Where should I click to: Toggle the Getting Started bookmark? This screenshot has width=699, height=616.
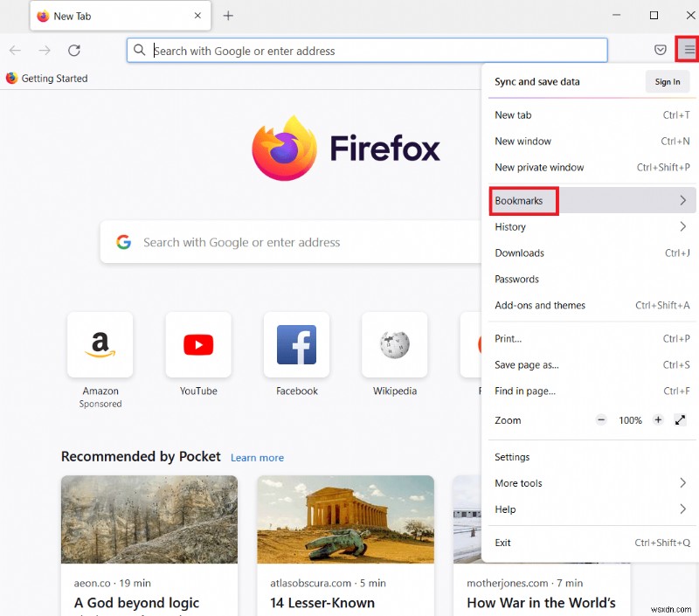pyautogui.click(x=46, y=78)
